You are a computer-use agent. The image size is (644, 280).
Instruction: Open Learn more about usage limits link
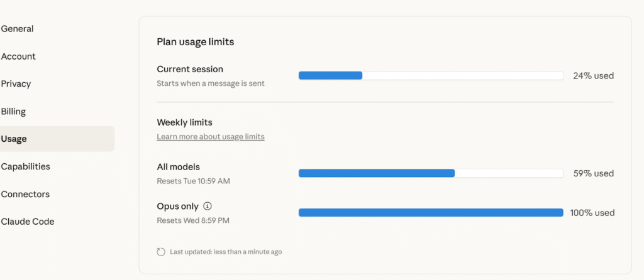(x=211, y=137)
